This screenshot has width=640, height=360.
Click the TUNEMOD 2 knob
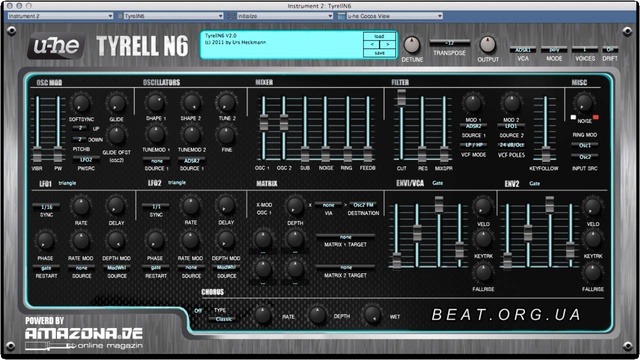point(191,135)
